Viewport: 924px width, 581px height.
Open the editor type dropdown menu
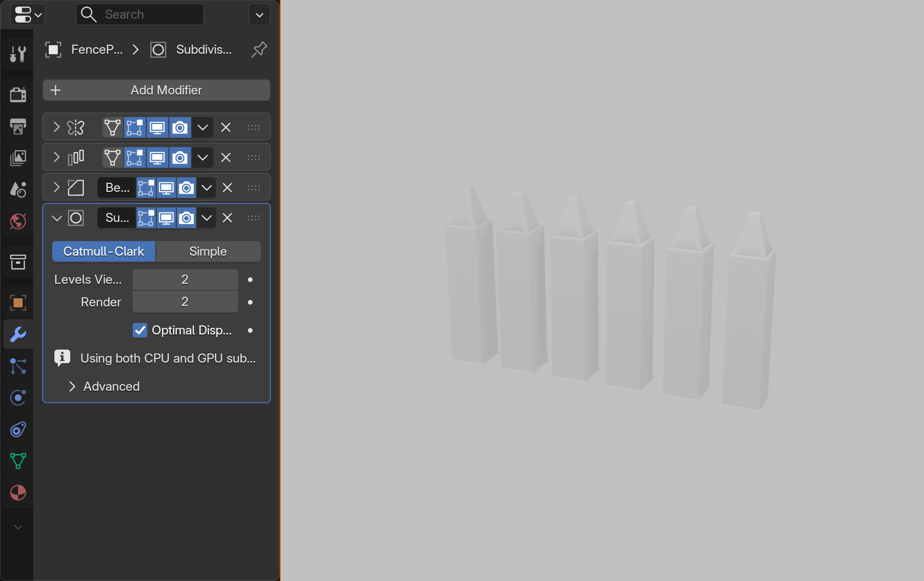tap(27, 15)
